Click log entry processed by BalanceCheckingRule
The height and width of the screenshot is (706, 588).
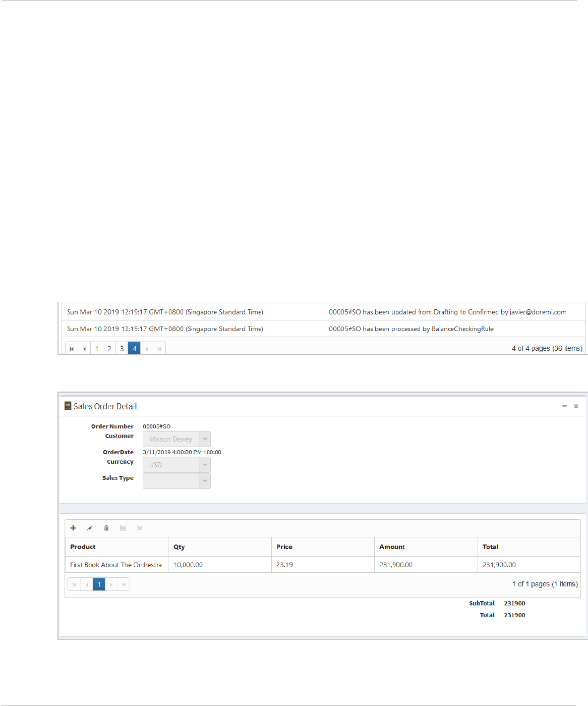click(x=411, y=329)
